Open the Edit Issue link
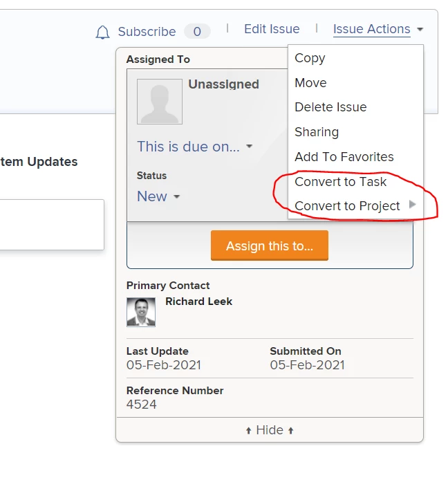 point(272,29)
